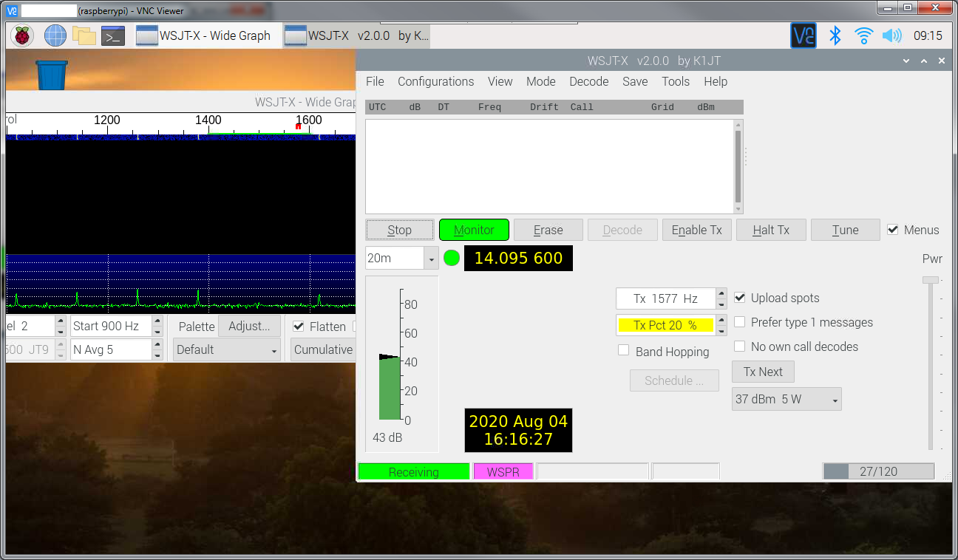This screenshot has height=560, width=958.
Task: Open the Mode menu
Action: [x=541, y=81]
